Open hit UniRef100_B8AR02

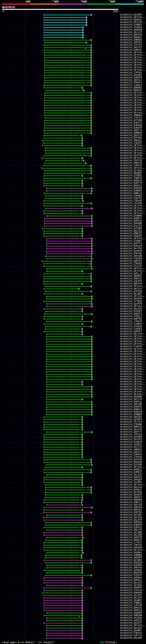coord(131,37)
